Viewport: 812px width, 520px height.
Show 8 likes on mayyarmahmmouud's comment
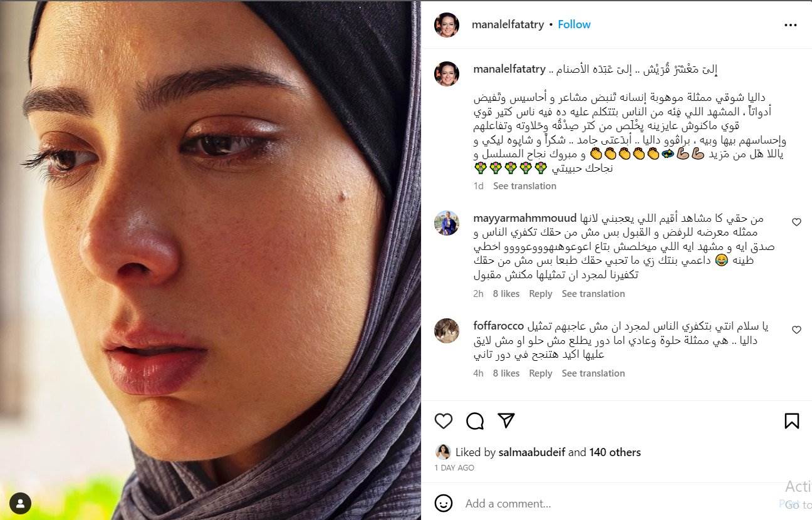506,294
